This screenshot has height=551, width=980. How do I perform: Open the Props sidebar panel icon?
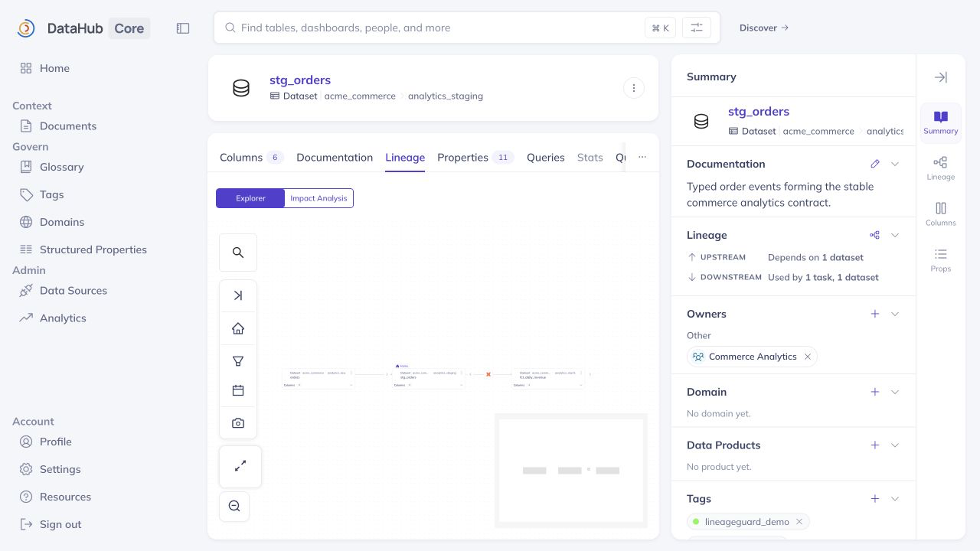click(941, 260)
